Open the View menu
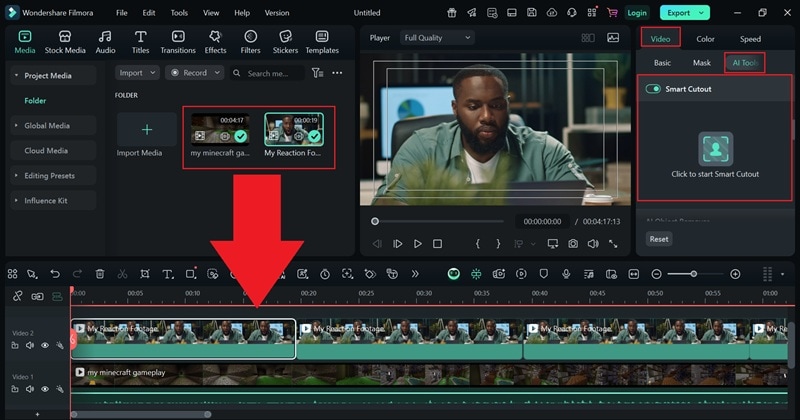The height and width of the screenshot is (420, 800). (x=211, y=13)
